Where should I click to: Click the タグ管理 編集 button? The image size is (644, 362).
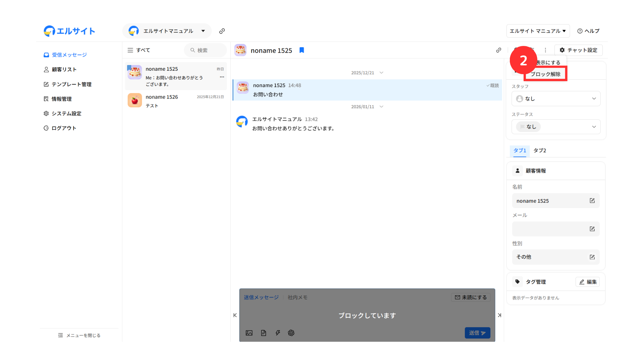point(588,282)
